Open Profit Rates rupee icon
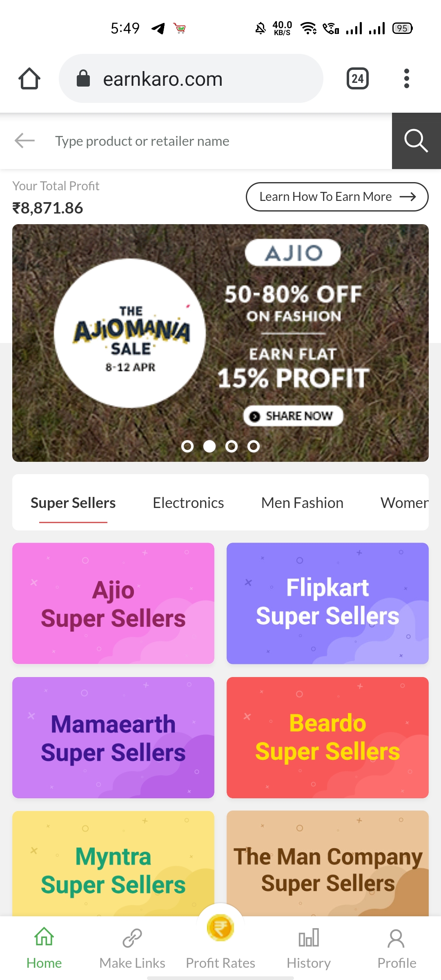Screen dimensions: 441x980 point(220,928)
